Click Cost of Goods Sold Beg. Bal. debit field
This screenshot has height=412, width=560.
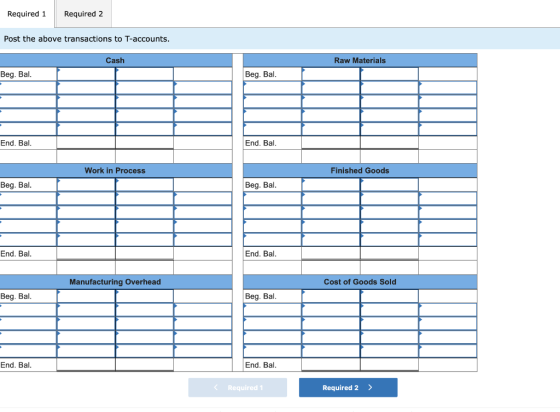(x=331, y=296)
